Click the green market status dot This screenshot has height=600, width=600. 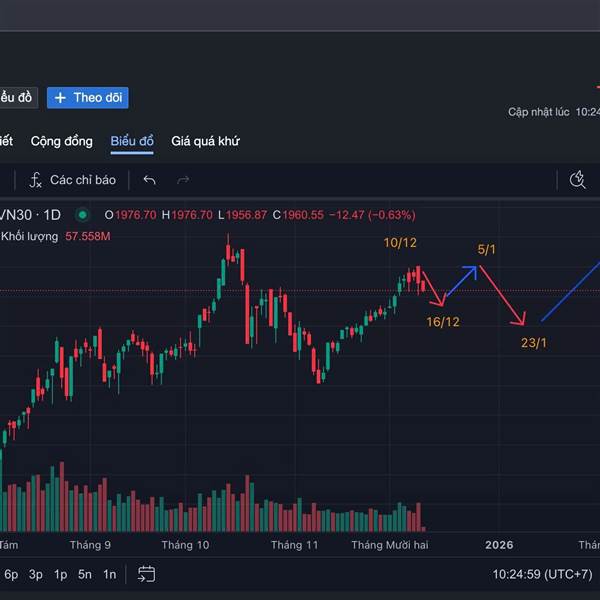coord(82,215)
